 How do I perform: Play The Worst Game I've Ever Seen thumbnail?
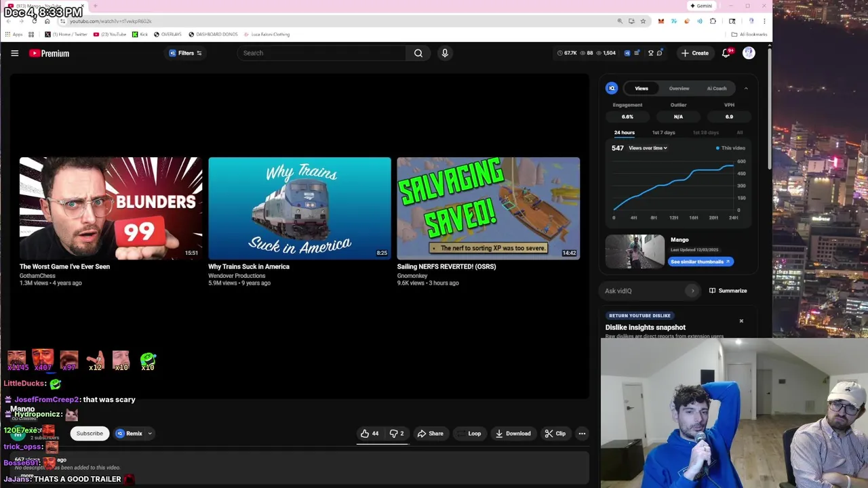111,208
